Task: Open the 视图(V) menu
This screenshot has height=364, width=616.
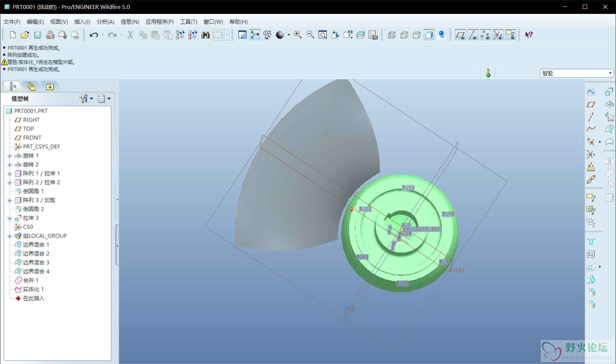Action: point(59,22)
